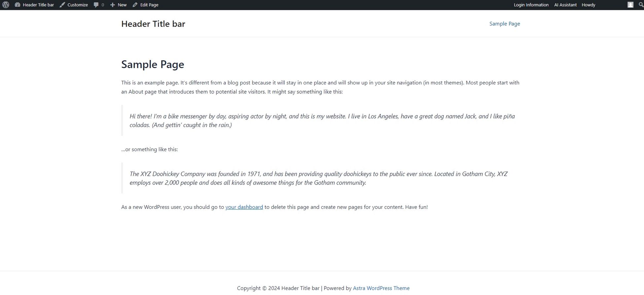Click the Customize paintbrush icon
This screenshot has height=295, width=644.
click(62, 5)
